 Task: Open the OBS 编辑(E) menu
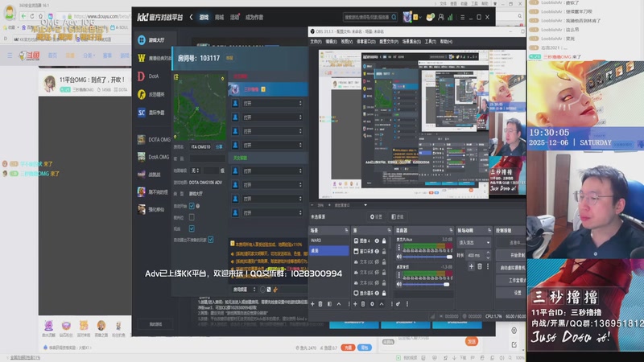click(x=331, y=42)
